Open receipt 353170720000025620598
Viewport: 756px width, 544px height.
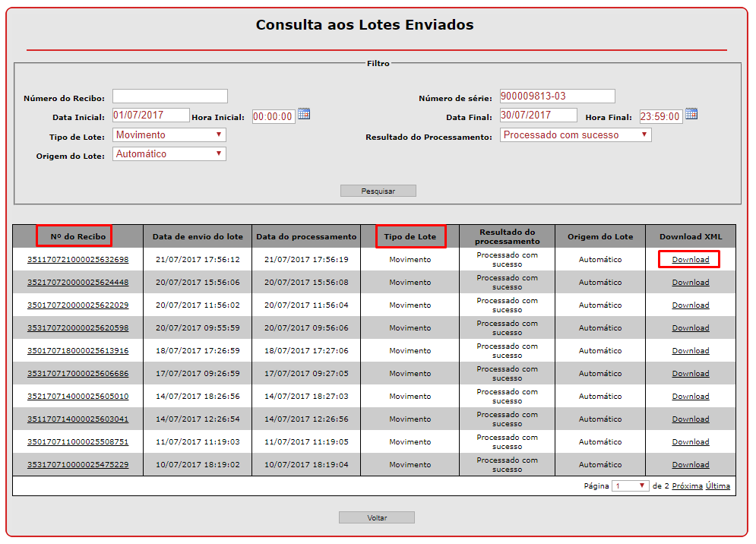pos(78,328)
